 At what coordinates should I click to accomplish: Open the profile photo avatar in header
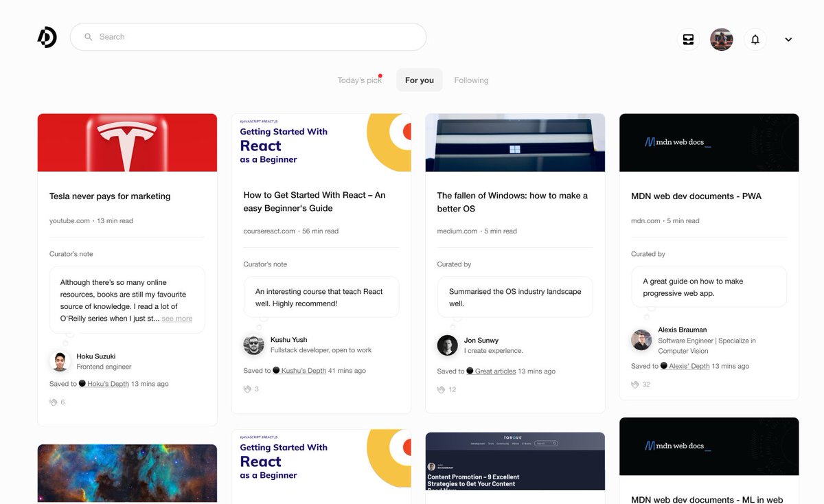722,39
